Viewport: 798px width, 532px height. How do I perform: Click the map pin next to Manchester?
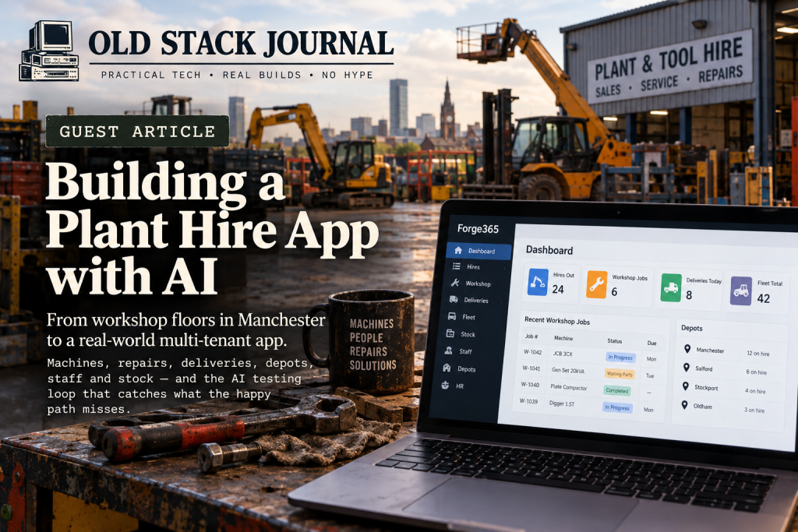(x=687, y=349)
